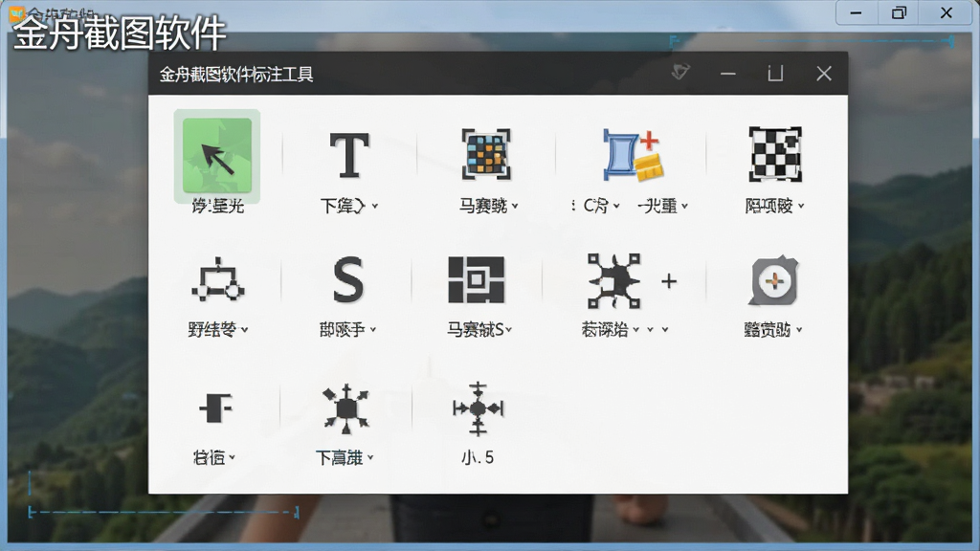Click the "金舟截图软件标注工具" title text
The height and width of the screenshot is (551, 980).
point(236,75)
